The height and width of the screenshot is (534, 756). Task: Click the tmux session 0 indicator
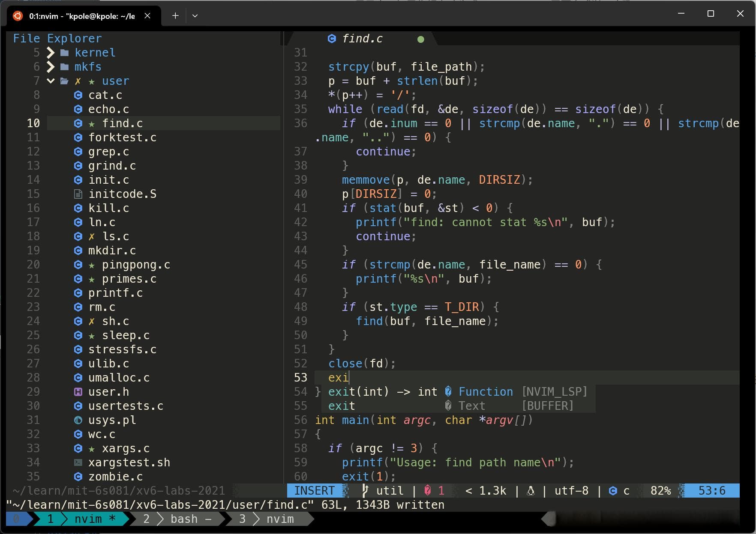(x=16, y=519)
